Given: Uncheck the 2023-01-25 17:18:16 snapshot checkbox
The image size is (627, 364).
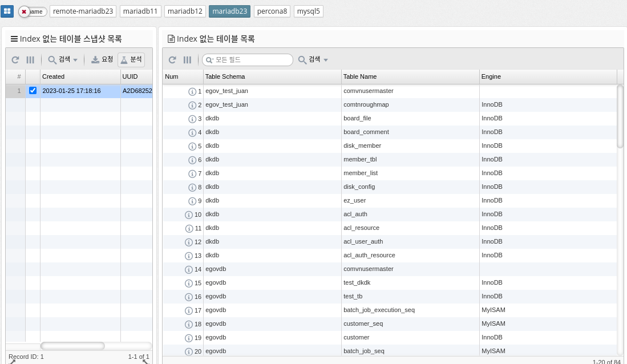Looking at the screenshot, I should click(33, 91).
